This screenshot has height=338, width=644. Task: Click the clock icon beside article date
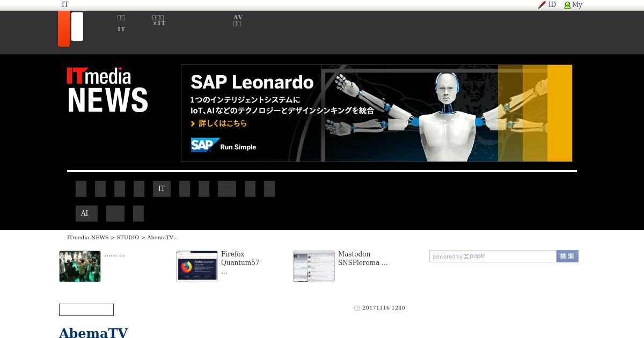pyautogui.click(x=357, y=308)
